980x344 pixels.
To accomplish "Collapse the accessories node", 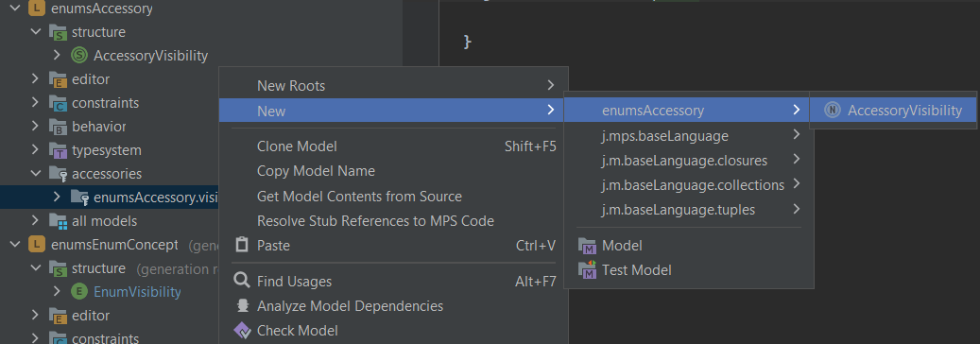I will click(36, 173).
